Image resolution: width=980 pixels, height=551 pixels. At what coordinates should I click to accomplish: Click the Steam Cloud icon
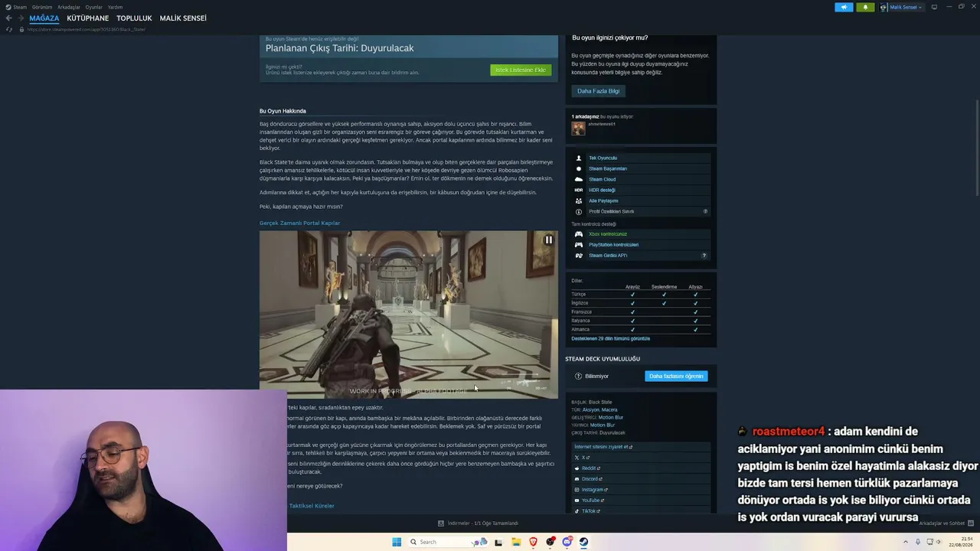coord(579,179)
